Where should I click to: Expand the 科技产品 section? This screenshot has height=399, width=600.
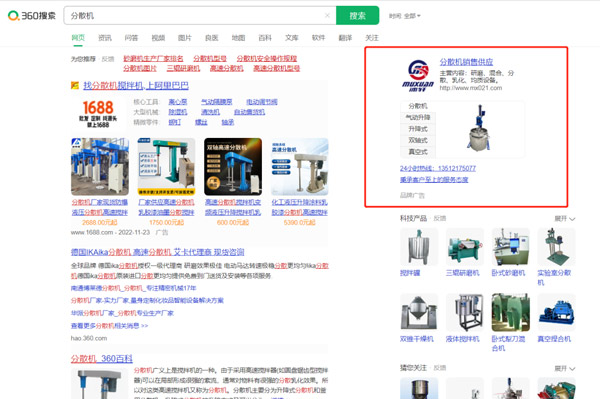coord(565,219)
